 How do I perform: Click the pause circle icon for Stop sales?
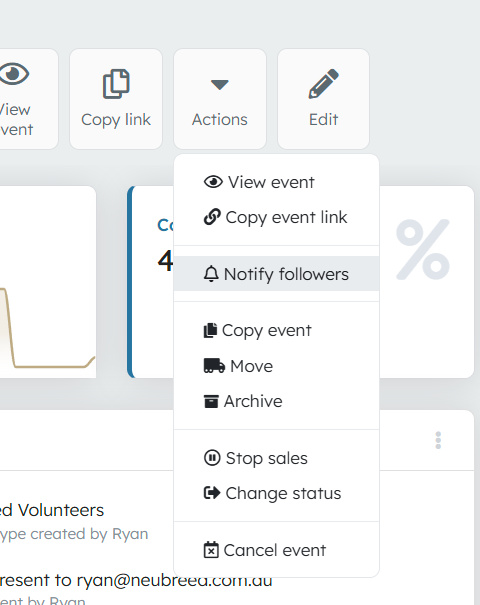click(x=212, y=458)
